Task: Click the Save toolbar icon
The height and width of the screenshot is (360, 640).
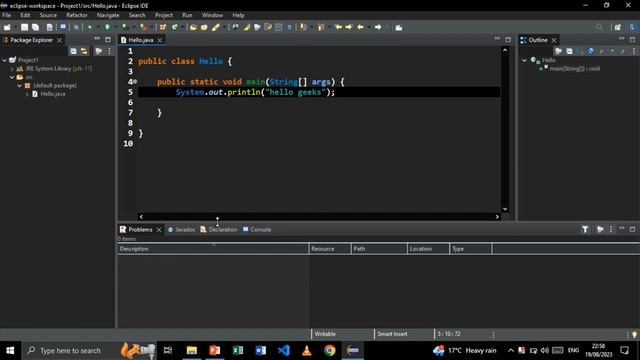Action: [24, 27]
